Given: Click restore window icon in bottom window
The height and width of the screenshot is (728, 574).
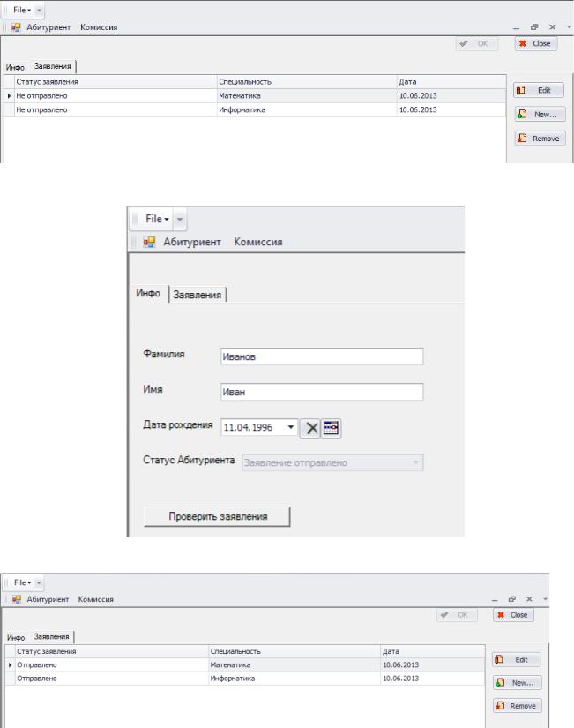Looking at the screenshot, I should (x=511, y=599).
